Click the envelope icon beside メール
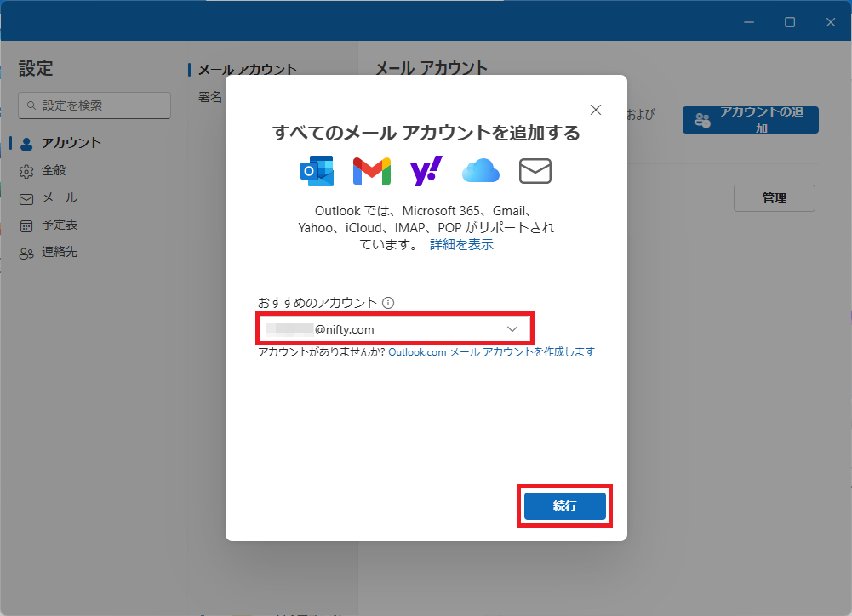The image size is (852, 616). pyautogui.click(x=26, y=199)
